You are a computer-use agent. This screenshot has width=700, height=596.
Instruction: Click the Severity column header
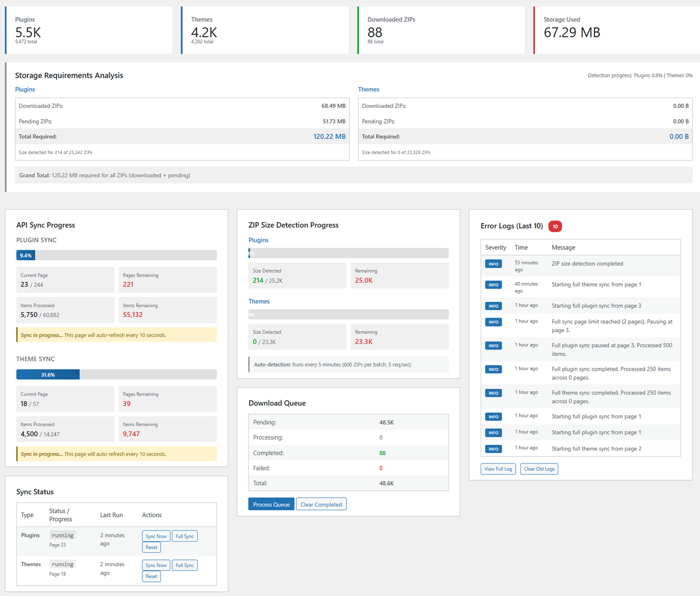(x=496, y=248)
